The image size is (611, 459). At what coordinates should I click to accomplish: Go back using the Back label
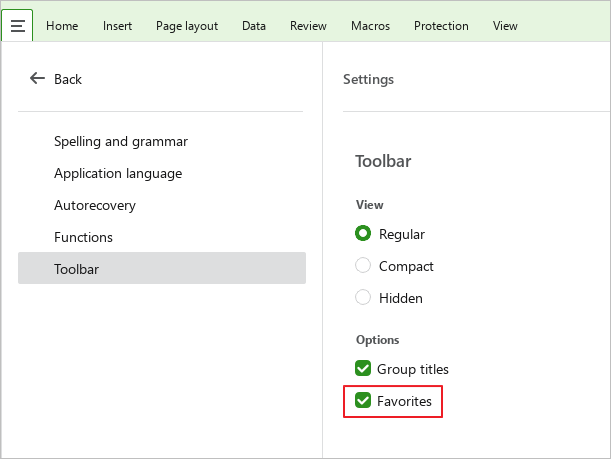point(68,79)
